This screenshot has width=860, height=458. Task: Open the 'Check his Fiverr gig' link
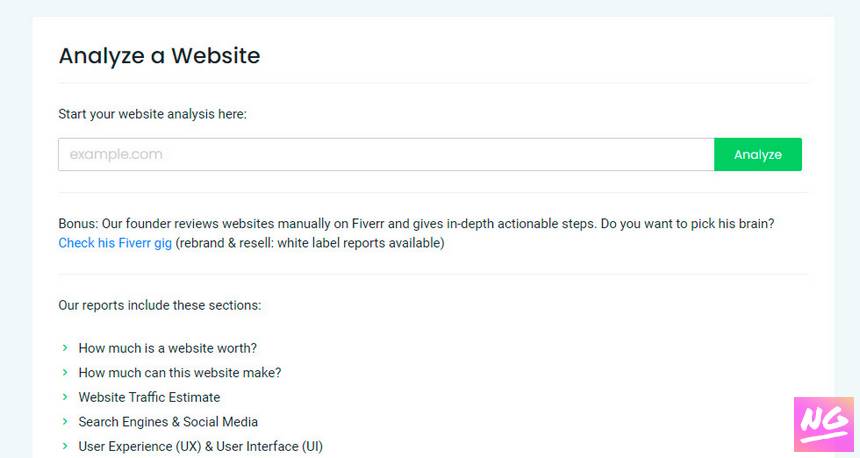(x=115, y=243)
